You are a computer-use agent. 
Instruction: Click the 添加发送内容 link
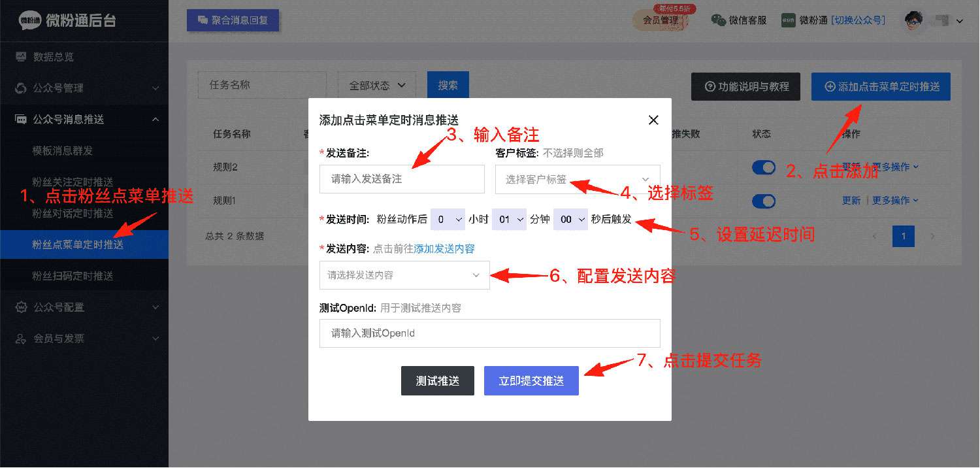coord(444,248)
